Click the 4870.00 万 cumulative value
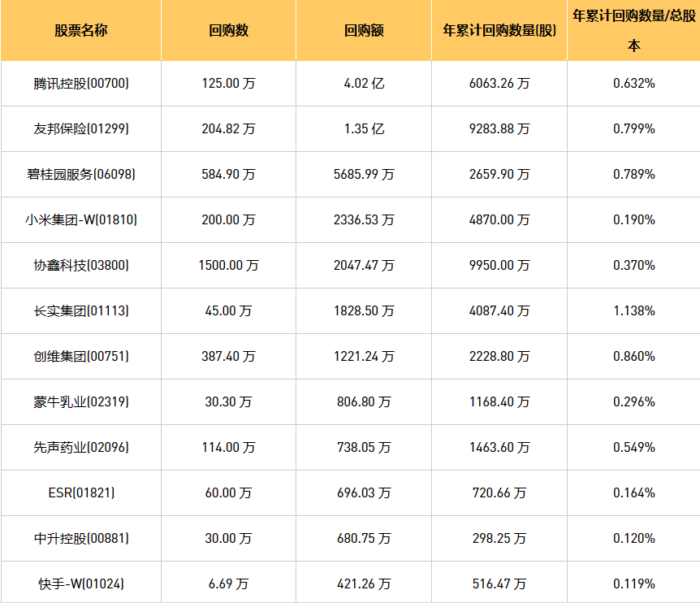The height and width of the screenshot is (603, 700). pyautogui.click(x=499, y=220)
